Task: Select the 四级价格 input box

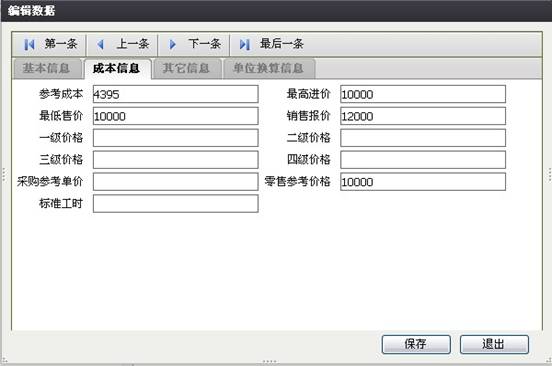Action: click(423, 160)
